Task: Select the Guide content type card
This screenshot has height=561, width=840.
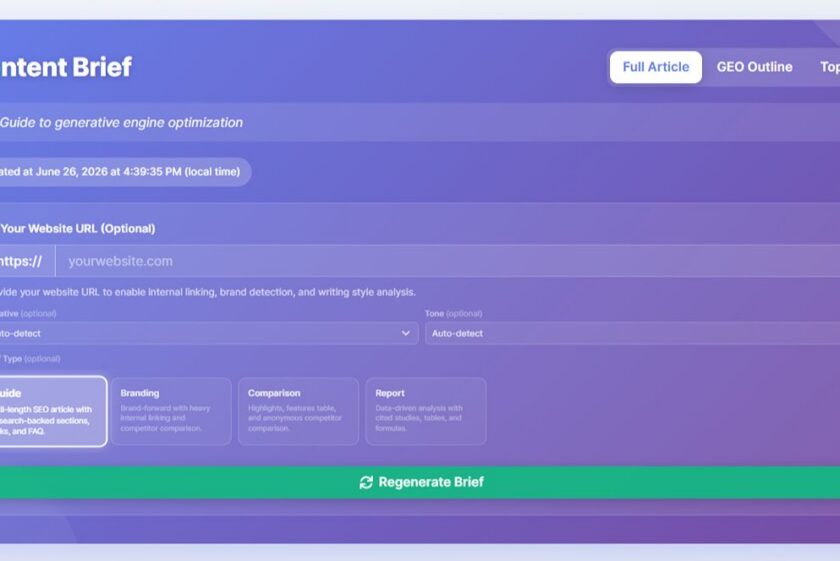Action: point(53,411)
